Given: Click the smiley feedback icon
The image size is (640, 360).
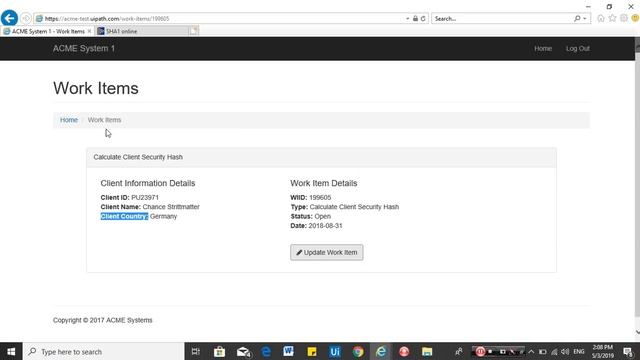Looking at the screenshot, I should pyautogui.click(x=635, y=18).
